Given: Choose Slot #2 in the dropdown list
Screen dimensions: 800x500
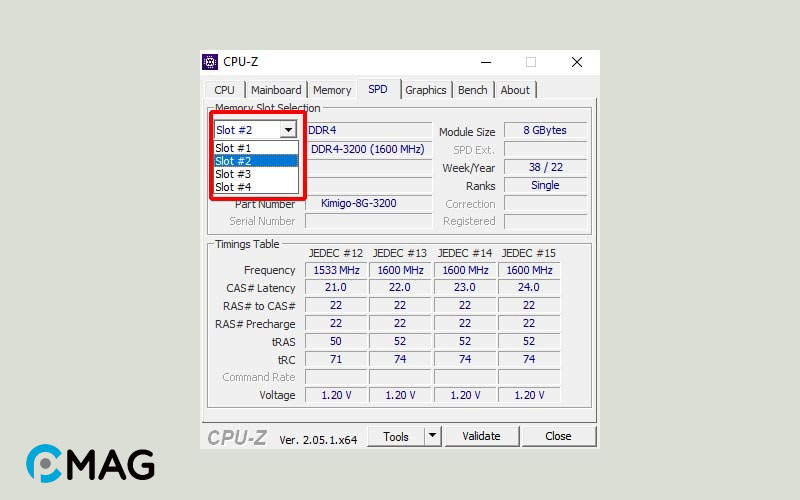Looking at the screenshot, I should [x=256, y=161].
